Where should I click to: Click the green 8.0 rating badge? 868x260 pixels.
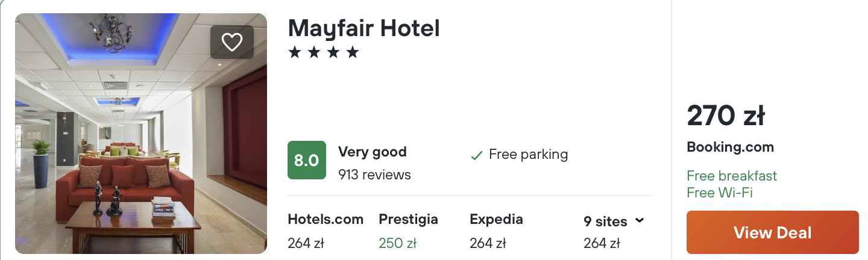(x=307, y=160)
